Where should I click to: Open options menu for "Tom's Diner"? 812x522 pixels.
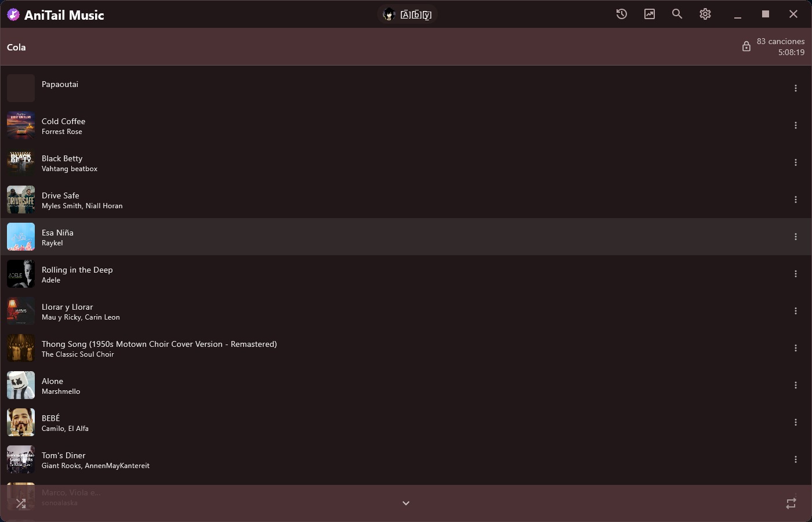tap(795, 459)
